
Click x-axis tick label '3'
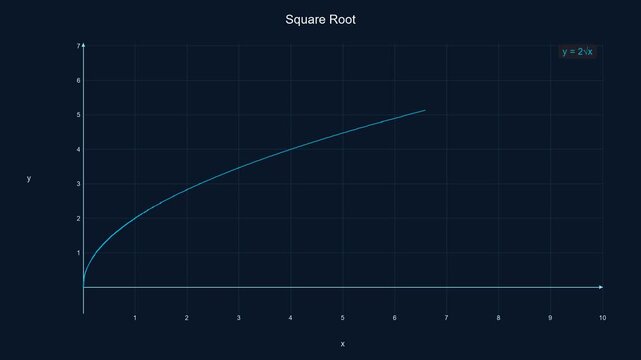(239, 318)
